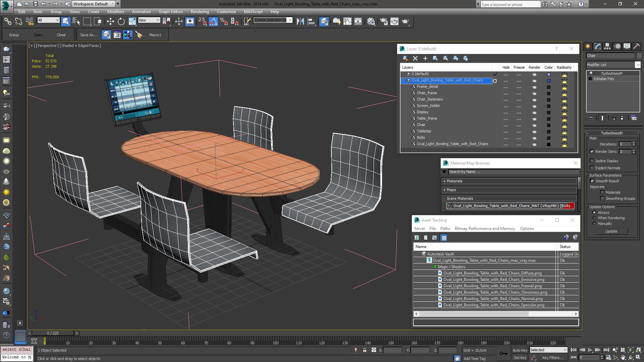Screen dimensions: 644x362
Task: Refresh the Asset Tracking list
Action: coord(417,238)
